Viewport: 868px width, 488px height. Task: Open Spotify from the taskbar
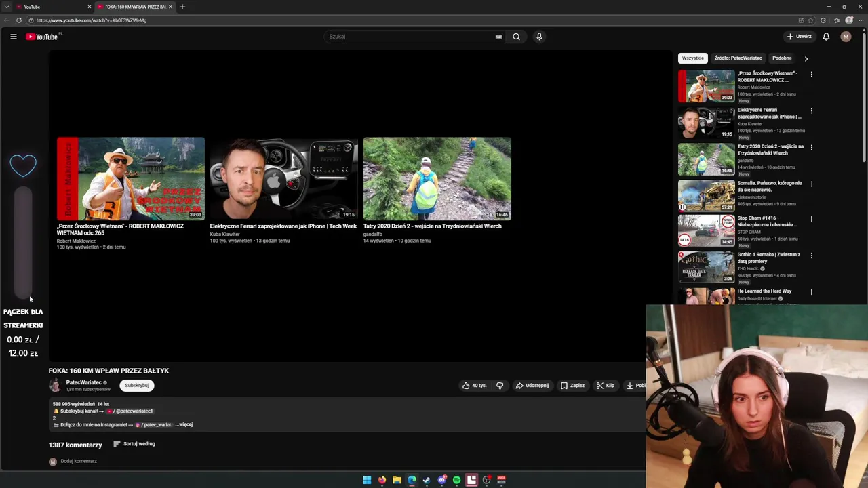[456, 480]
